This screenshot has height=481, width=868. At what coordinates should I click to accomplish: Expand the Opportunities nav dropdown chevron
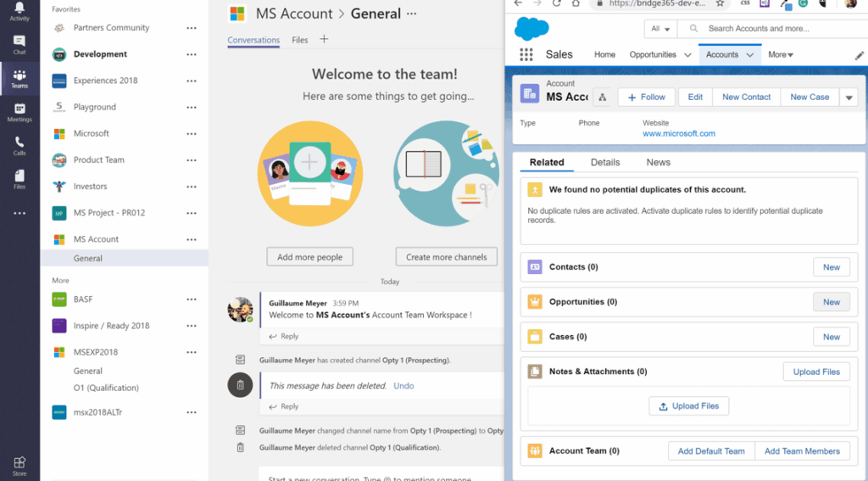(x=687, y=55)
